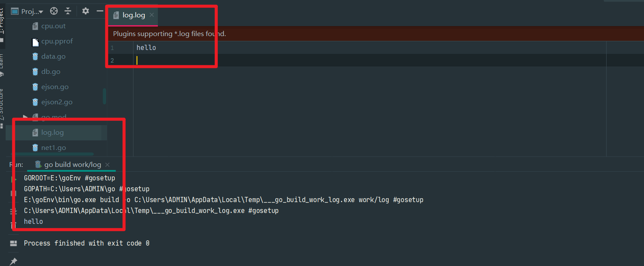Viewport: 644px width, 266px height.
Task: Hide the Project panel with minus icon
Action: 100,11
